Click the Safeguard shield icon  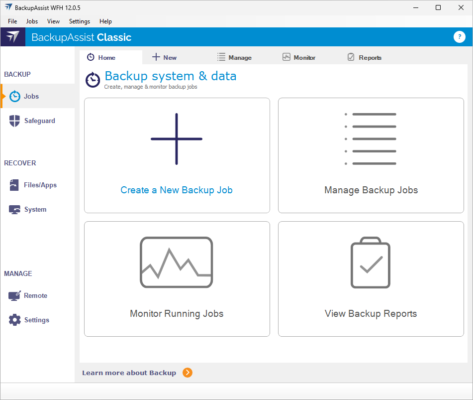(x=14, y=121)
